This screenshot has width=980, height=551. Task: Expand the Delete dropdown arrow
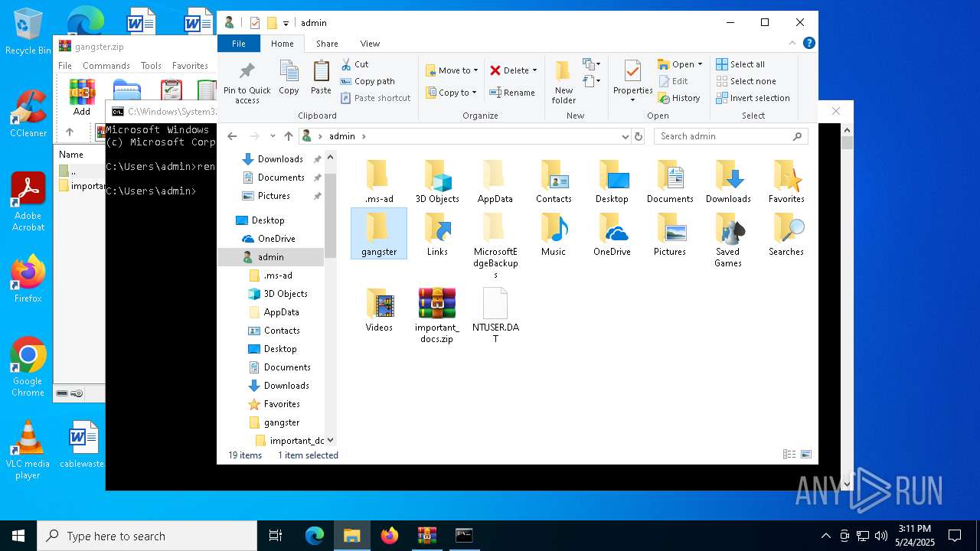point(534,70)
